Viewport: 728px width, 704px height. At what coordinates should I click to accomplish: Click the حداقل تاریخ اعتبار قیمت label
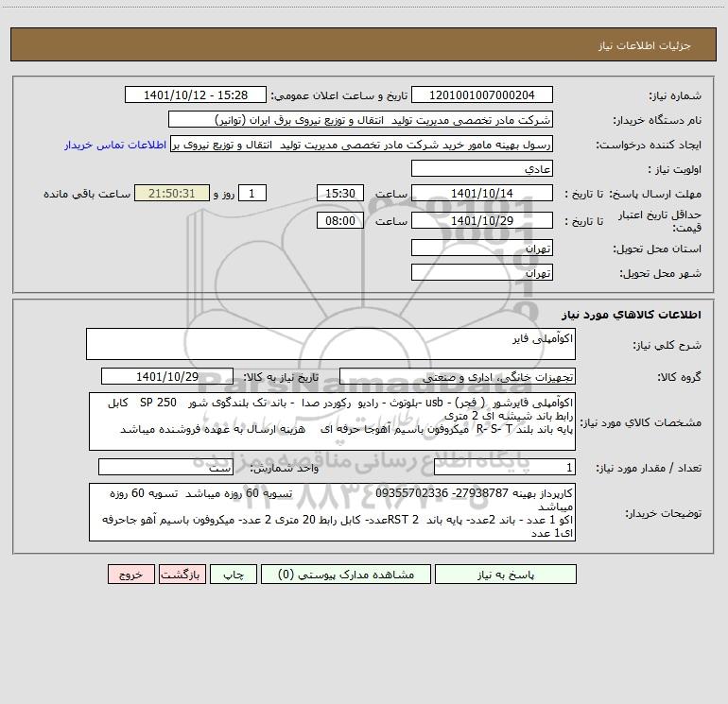[x=659, y=221]
